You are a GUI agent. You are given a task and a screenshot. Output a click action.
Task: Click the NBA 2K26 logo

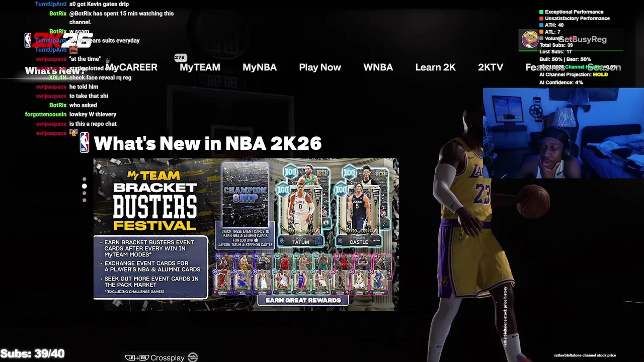[x=59, y=40]
